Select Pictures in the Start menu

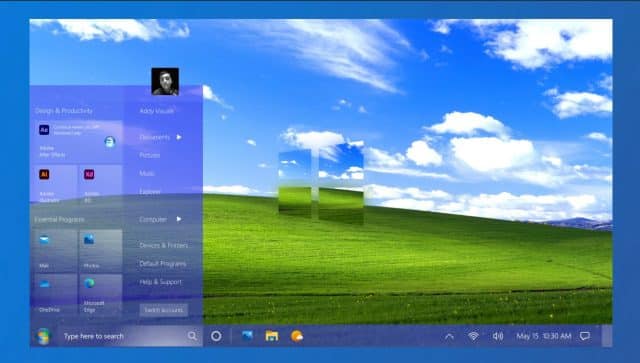point(150,156)
